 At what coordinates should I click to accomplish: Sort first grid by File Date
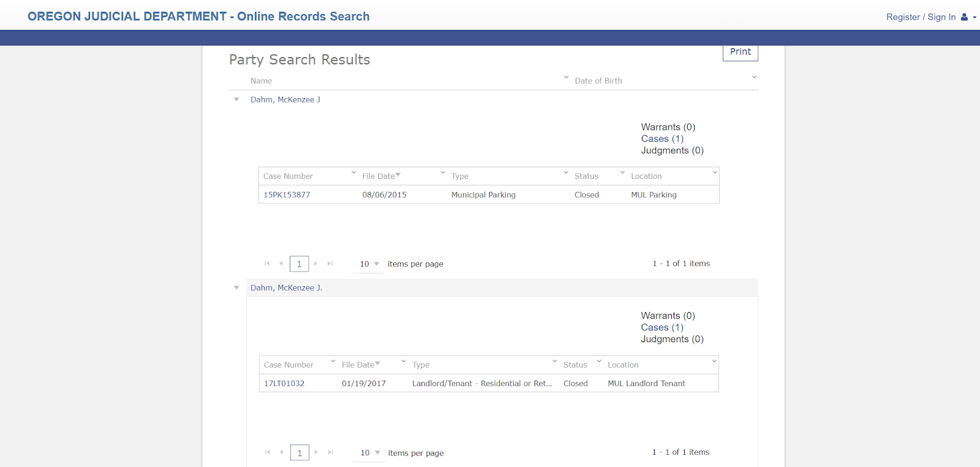point(379,176)
